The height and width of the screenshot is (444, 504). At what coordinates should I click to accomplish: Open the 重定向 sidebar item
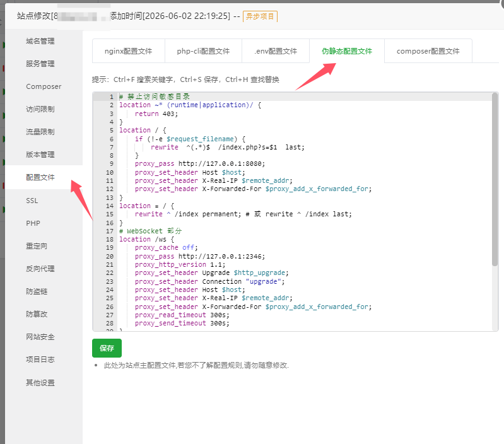pos(37,247)
